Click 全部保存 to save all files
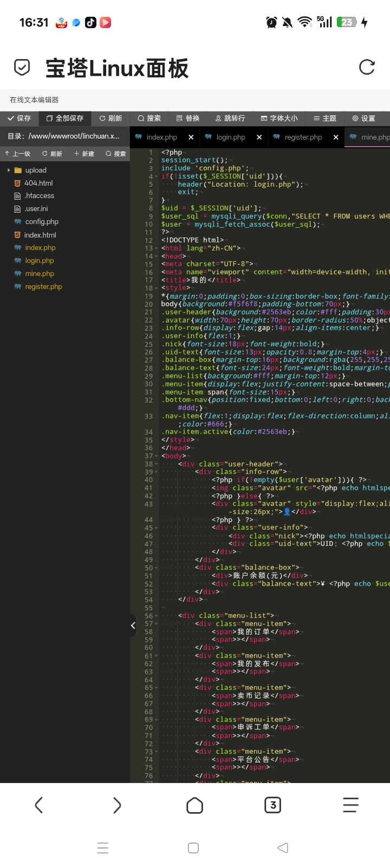 tap(64, 118)
